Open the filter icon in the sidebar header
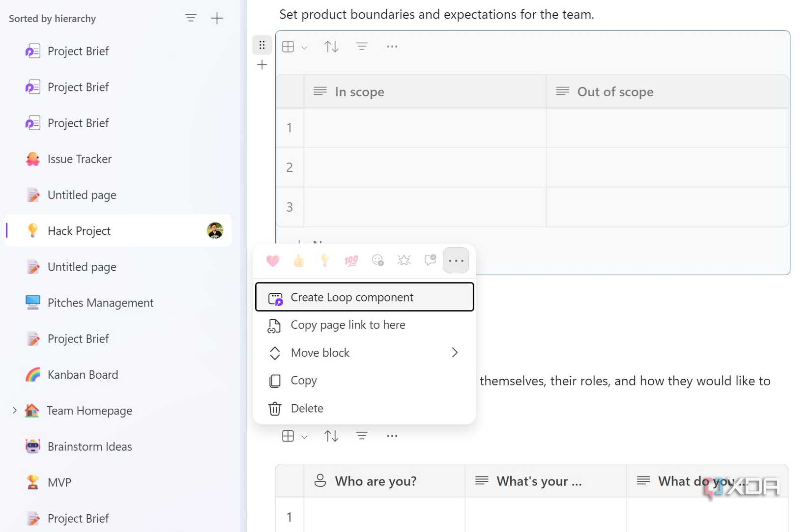The width and height of the screenshot is (811, 532). [x=191, y=18]
